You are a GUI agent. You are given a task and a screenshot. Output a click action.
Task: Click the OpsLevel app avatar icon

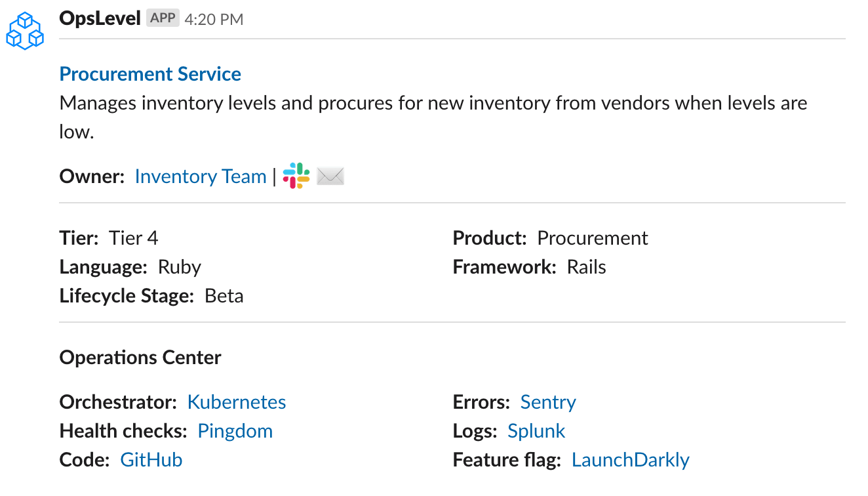tap(24, 31)
